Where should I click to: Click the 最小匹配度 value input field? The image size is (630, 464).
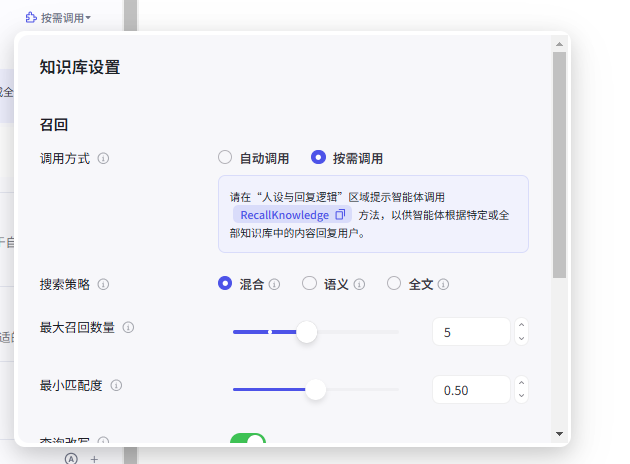[470, 390]
